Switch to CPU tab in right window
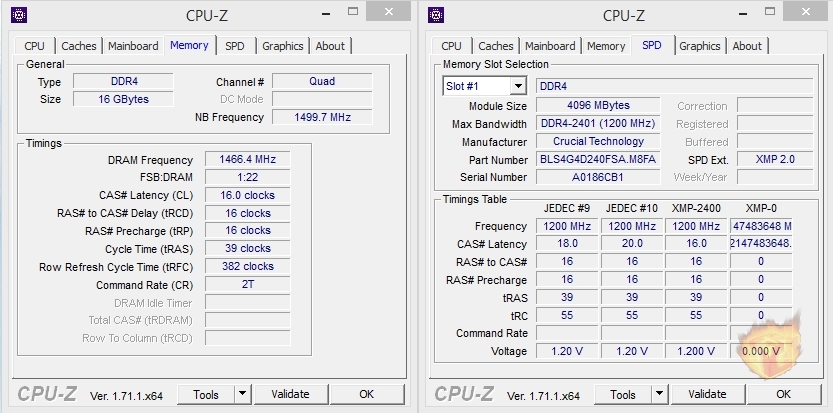 pos(452,46)
